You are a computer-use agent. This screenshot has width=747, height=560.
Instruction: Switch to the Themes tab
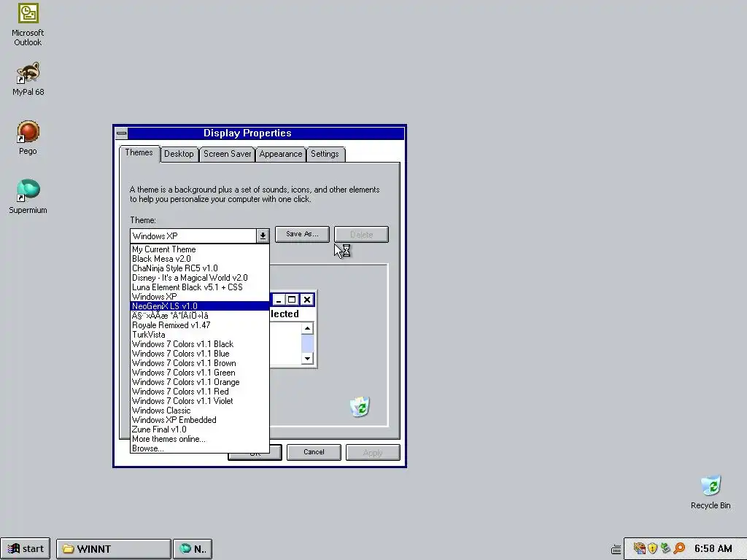139,153
